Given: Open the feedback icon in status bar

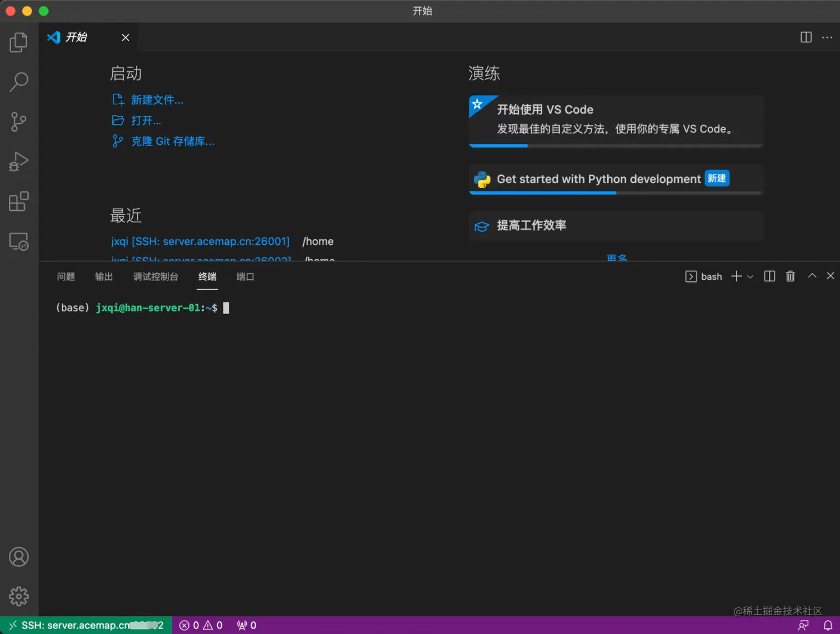Looking at the screenshot, I should click(803, 625).
